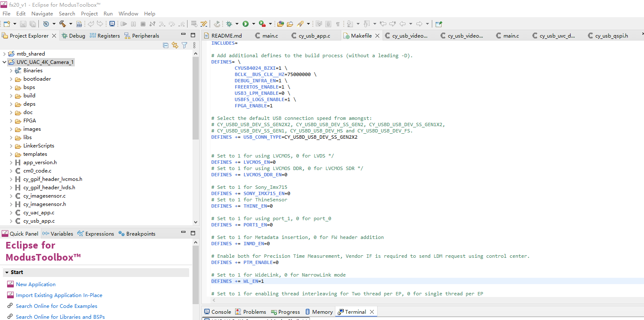This screenshot has height=320, width=644.
Task: Switch to the Registers view tab
Action: click(104, 36)
